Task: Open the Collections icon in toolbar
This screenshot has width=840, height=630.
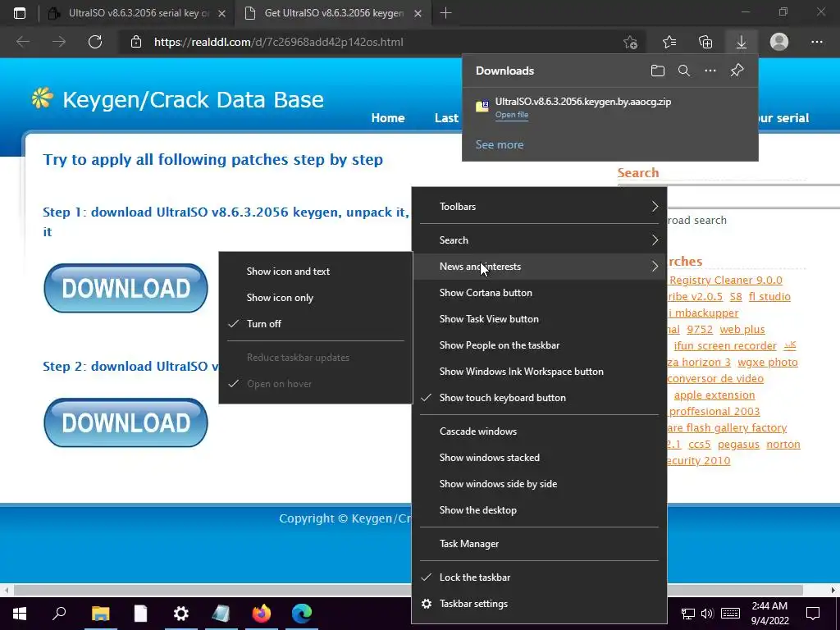Action: click(x=705, y=42)
